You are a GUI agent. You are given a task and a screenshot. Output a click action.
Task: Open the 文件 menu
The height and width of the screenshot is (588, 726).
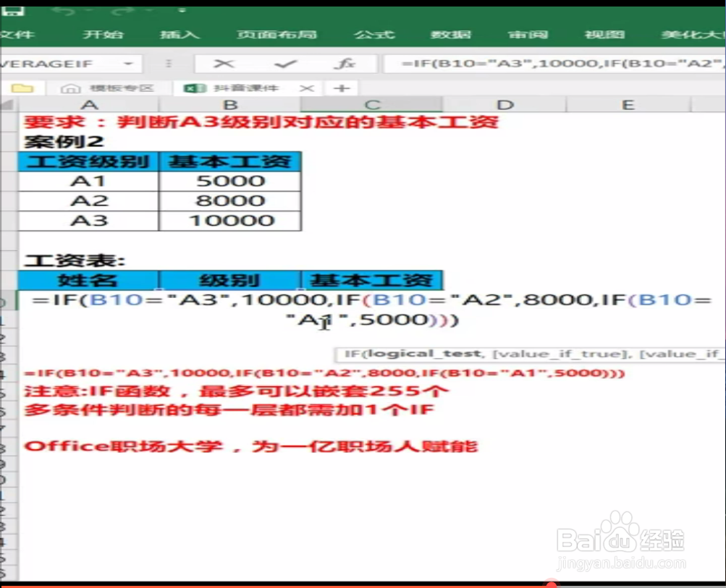pos(17,35)
